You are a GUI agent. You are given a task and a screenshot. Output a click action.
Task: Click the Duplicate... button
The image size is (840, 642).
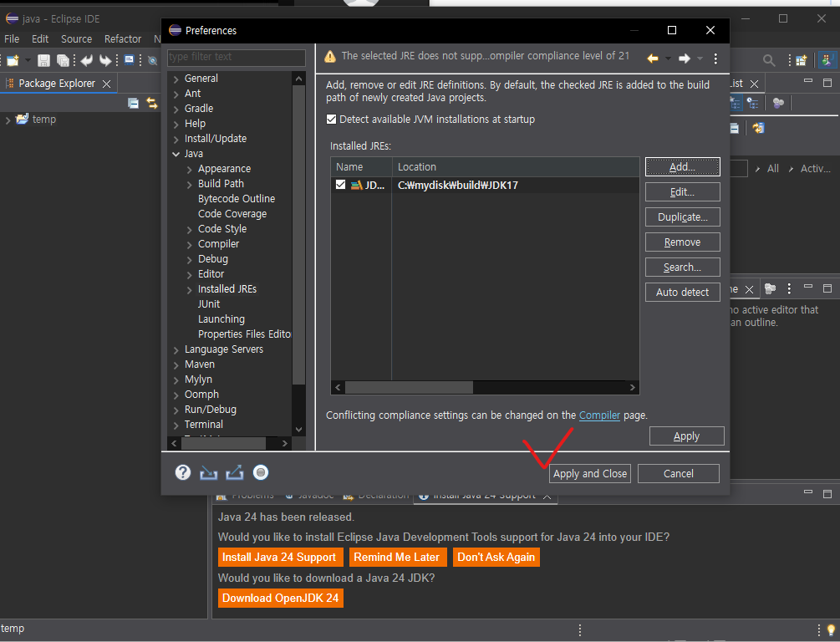[683, 217]
